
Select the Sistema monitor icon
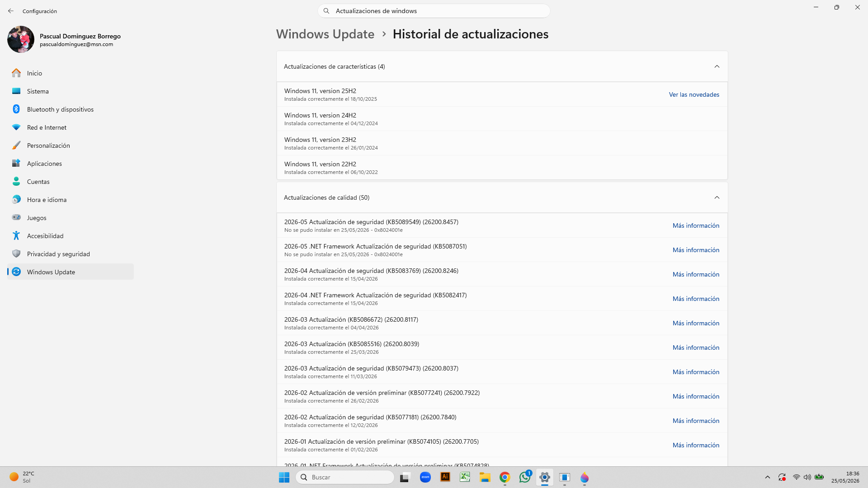click(16, 91)
